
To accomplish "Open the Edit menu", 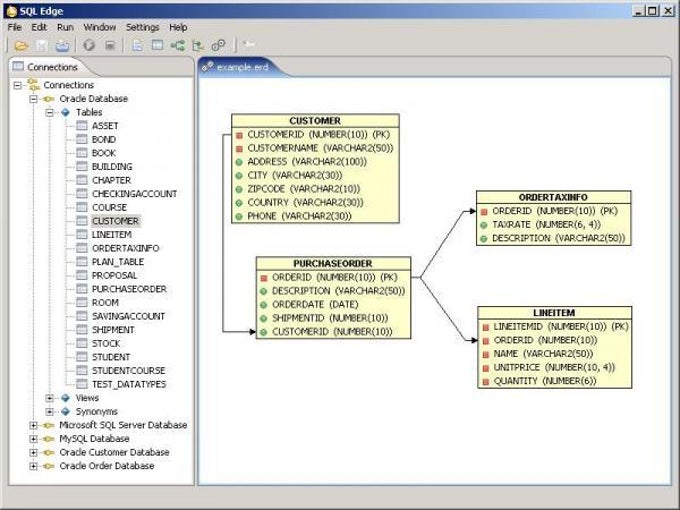I will click(x=39, y=27).
